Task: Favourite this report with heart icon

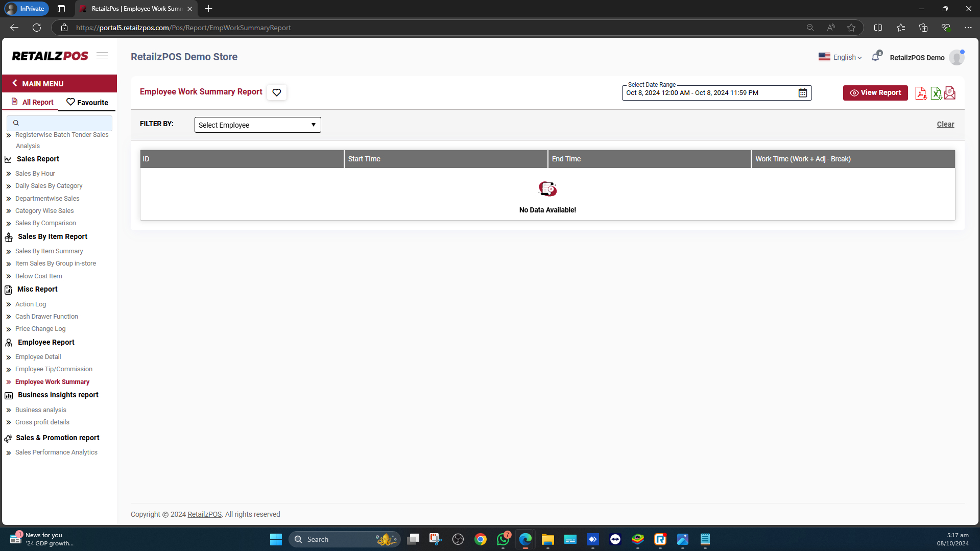Action: [x=276, y=92]
